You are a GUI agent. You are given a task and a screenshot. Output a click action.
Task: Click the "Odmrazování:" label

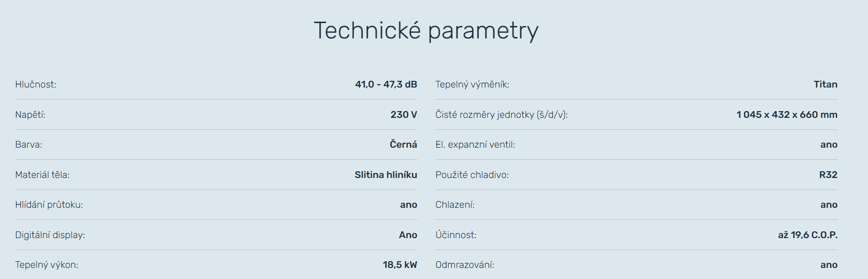(465, 265)
